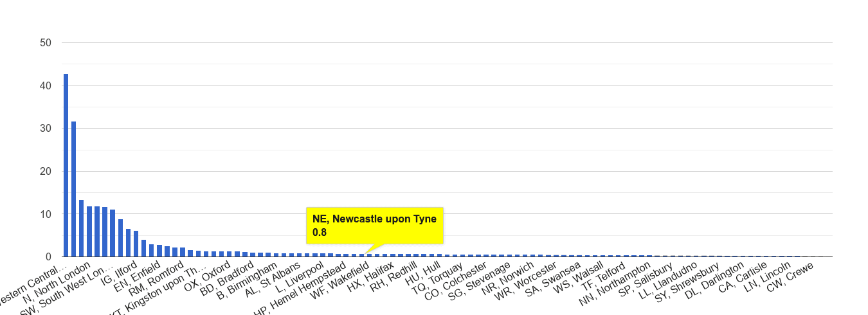The image size is (868, 315).
Task: Click the 'DL, Darlington' axis label
Action: tap(716, 279)
